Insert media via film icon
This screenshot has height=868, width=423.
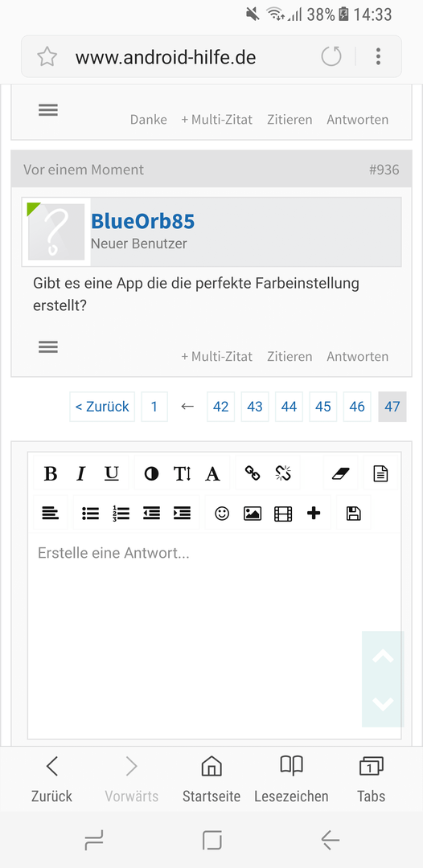click(283, 513)
